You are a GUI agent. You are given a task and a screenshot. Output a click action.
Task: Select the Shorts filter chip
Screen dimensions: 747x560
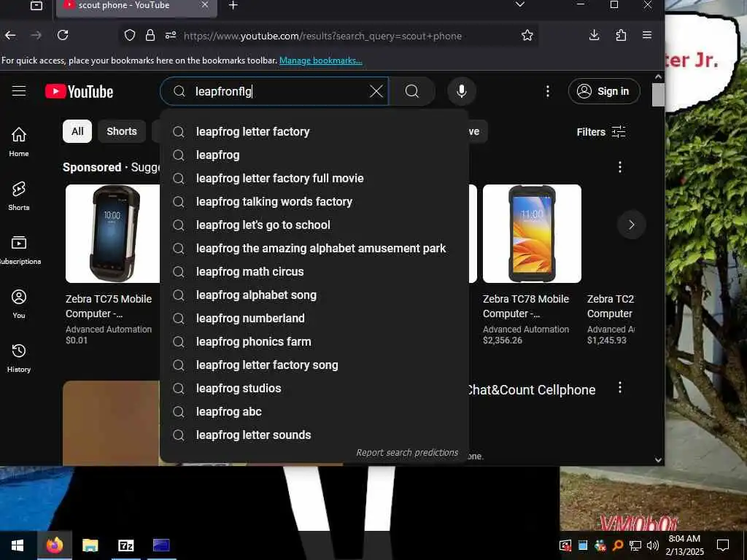[122, 131]
